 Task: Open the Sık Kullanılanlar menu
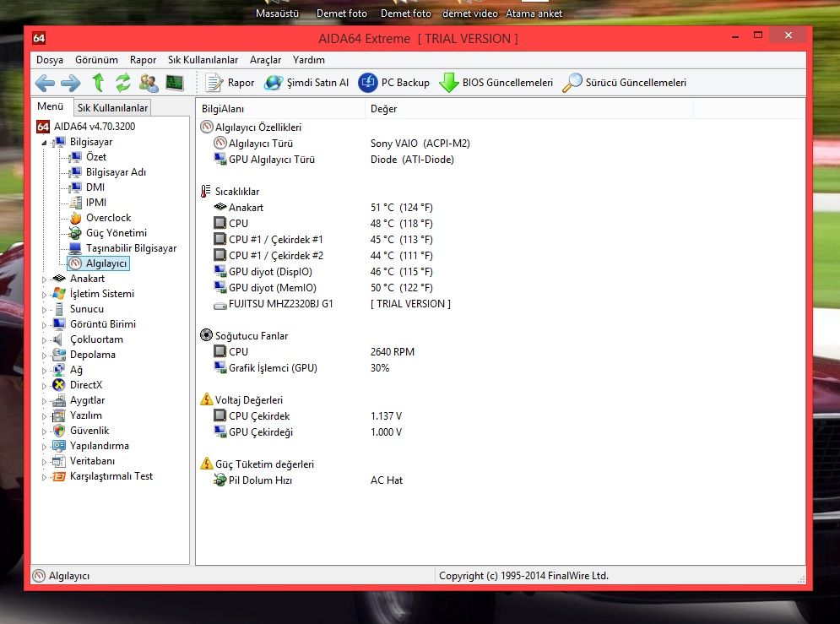tap(203, 60)
